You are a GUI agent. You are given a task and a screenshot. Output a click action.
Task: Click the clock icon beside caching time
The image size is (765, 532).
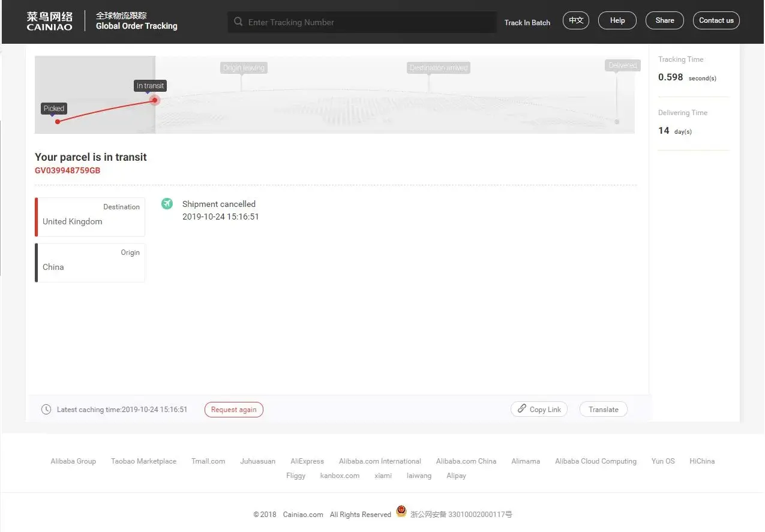click(46, 410)
